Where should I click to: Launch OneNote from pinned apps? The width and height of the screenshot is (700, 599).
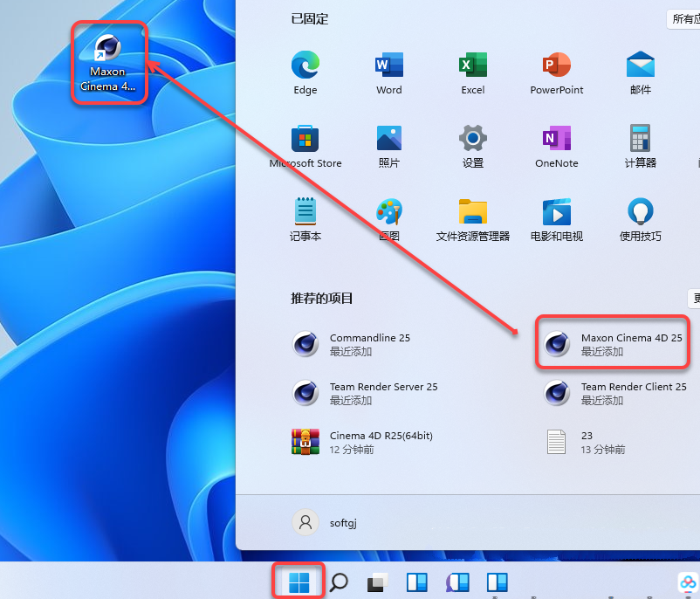557,146
